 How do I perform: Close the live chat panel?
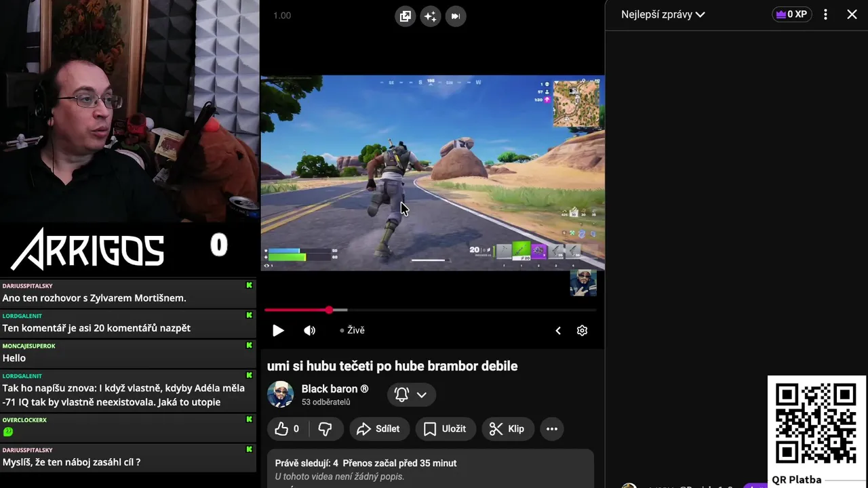(852, 14)
